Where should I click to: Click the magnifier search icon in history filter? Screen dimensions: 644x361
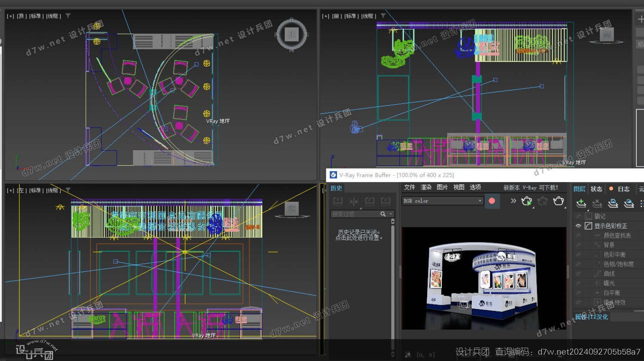click(x=383, y=214)
